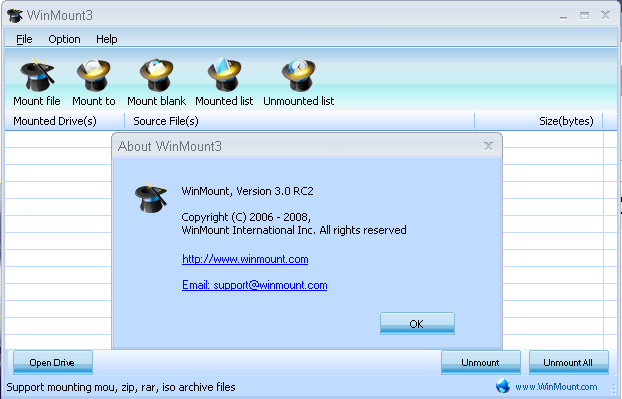
Task: Click the WinMount International Inc. rights text
Action: [x=294, y=230]
